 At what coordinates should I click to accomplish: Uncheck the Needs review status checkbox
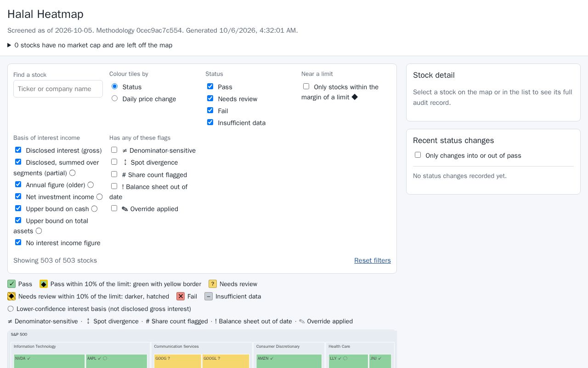pos(210,98)
